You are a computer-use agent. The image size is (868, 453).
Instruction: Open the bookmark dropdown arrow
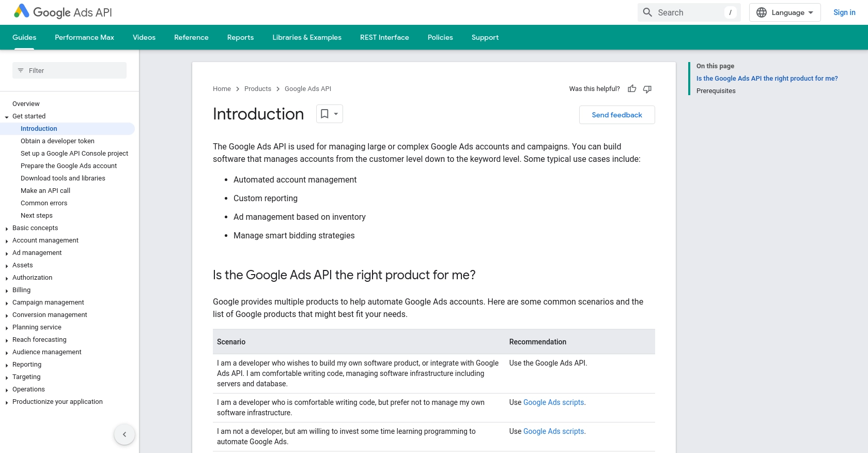pos(336,114)
